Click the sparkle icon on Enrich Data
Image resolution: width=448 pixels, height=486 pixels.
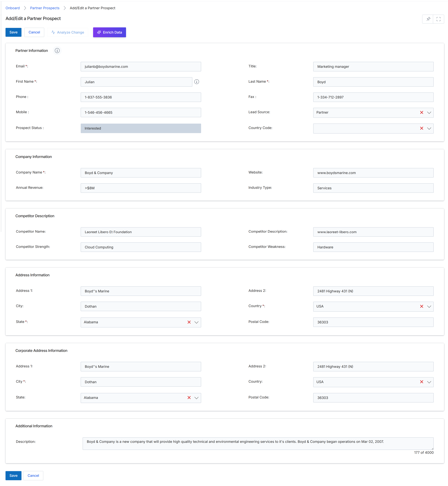(99, 32)
